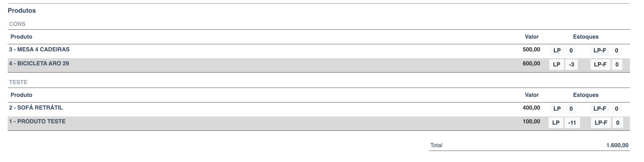Click the CONS group label
644x162 pixels.
pos(17,24)
